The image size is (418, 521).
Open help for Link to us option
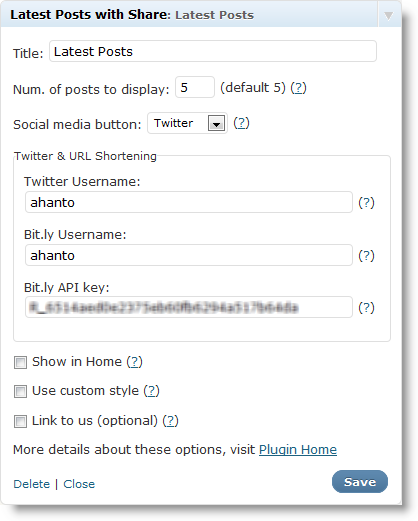[x=171, y=421]
